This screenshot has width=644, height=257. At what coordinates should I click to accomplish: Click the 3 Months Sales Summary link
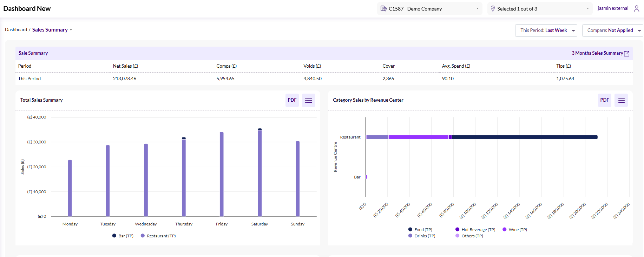(597, 53)
